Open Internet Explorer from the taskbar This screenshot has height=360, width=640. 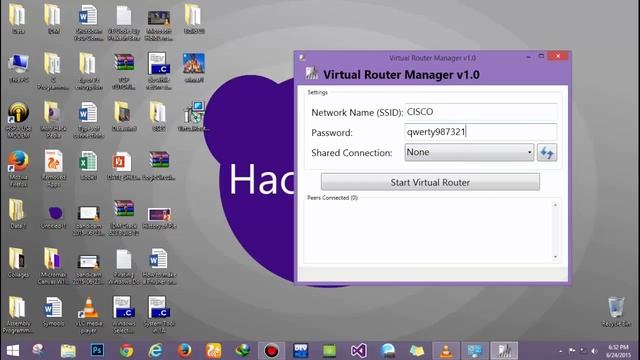(x=156, y=351)
